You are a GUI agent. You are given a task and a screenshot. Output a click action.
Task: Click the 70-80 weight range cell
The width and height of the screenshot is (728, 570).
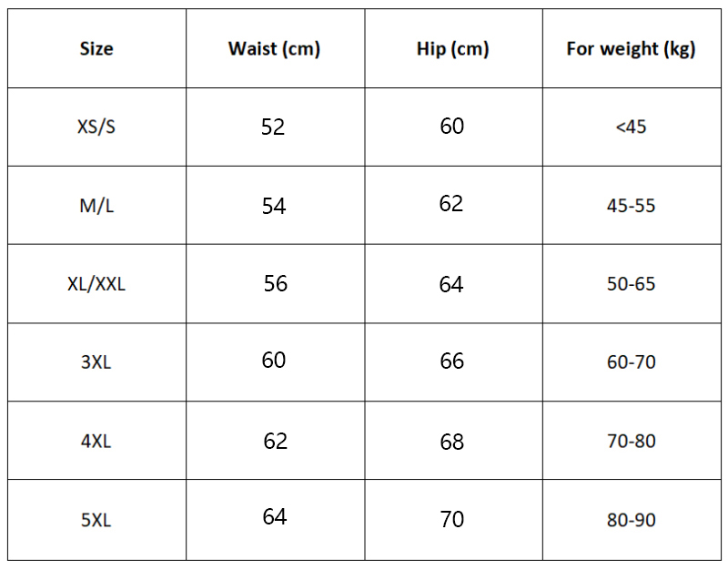[x=631, y=442]
